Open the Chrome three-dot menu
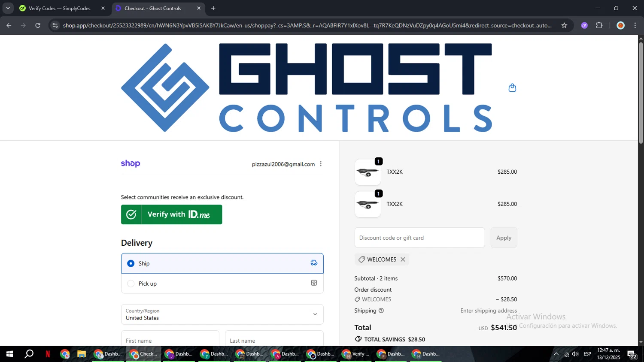 click(x=635, y=25)
